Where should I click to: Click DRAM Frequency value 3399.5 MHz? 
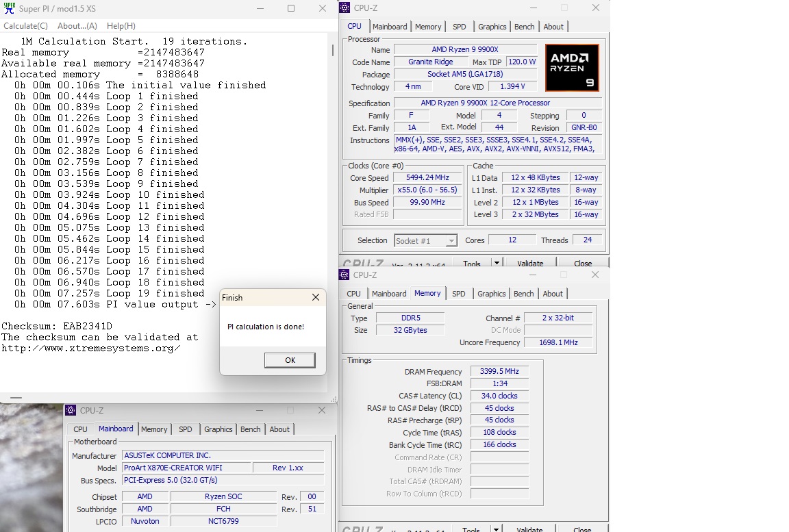point(500,371)
